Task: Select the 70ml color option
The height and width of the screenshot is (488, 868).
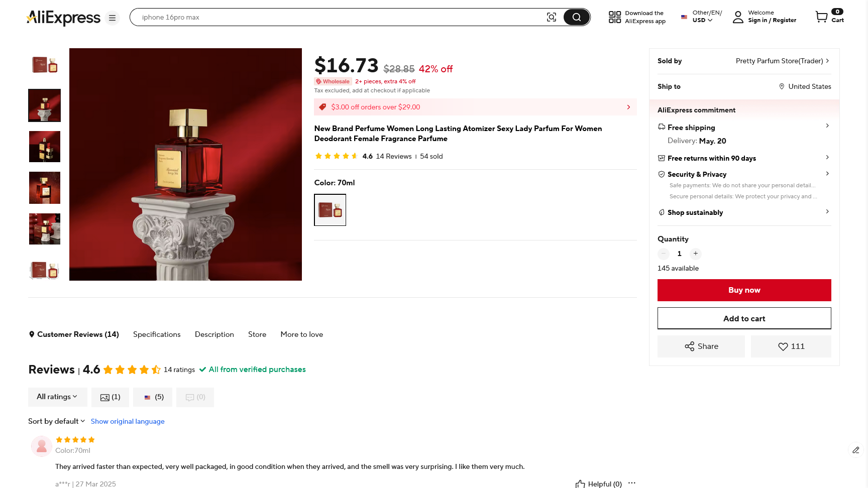Action: (330, 210)
